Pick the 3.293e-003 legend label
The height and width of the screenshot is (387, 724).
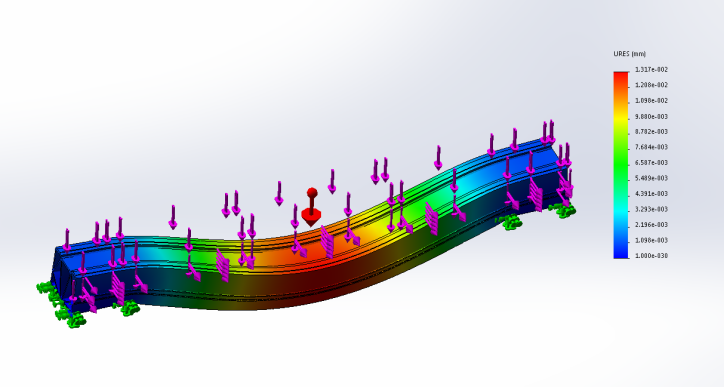point(651,209)
